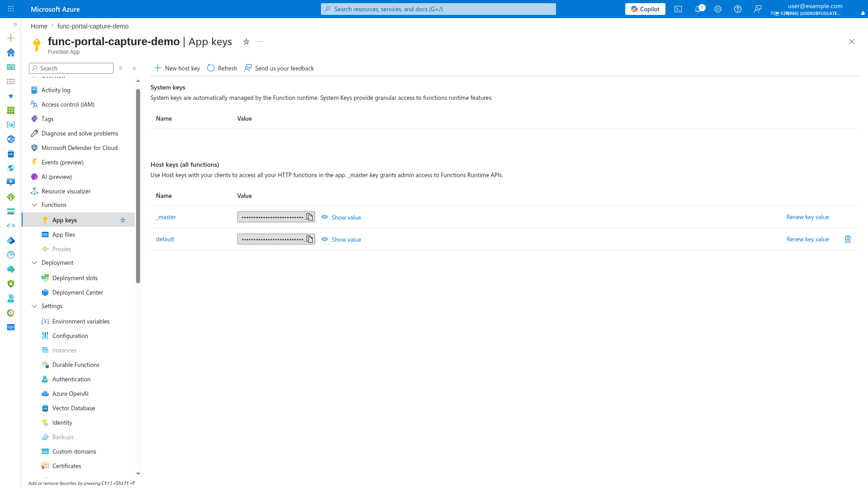This screenshot has height=488, width=868.
Task: Delete the default host key
Action: pos(848,239)
